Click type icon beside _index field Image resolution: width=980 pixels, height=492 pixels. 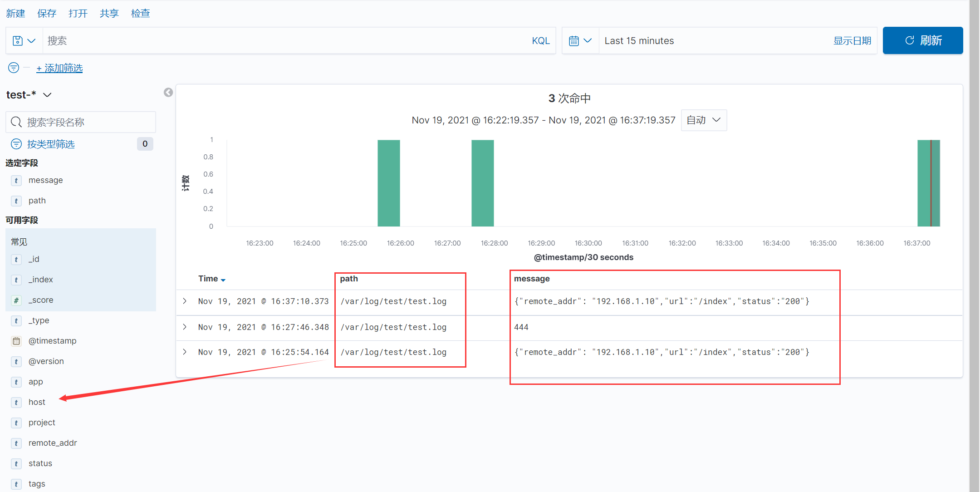(x=16, y=280)
